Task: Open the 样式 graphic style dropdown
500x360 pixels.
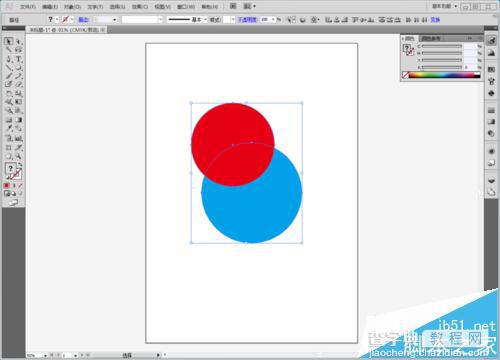Action: coord(233,20)
